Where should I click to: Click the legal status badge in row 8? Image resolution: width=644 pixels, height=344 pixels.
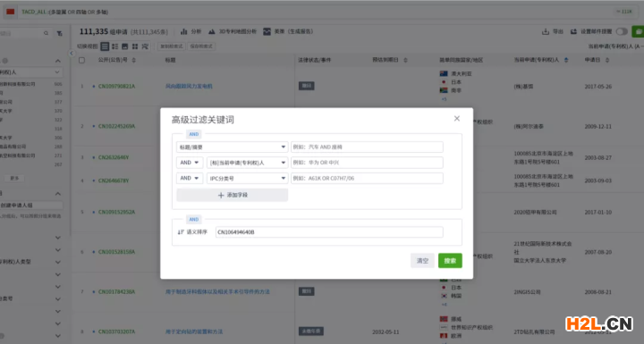[x=311, y=331]
